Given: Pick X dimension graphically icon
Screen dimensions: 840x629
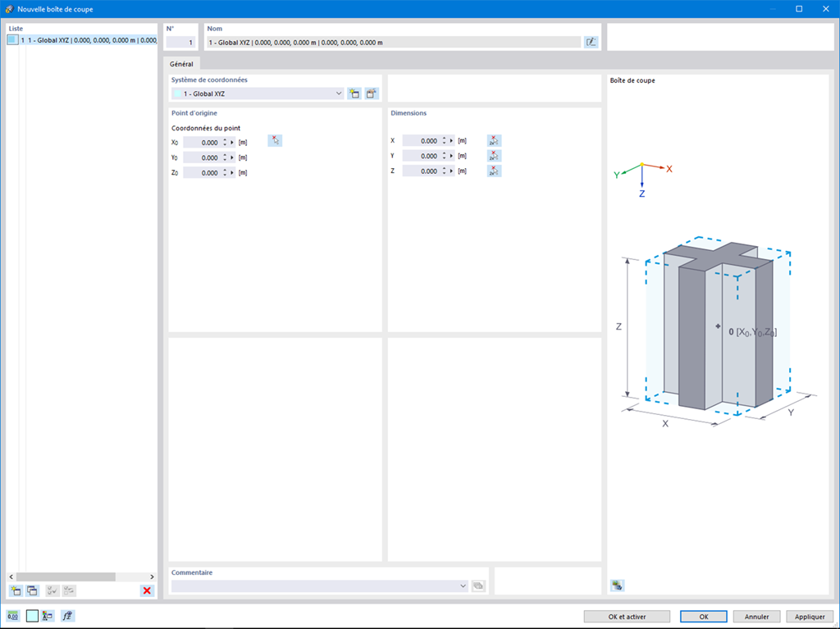Looking at the screenshot, I should [x=494, y=141].
